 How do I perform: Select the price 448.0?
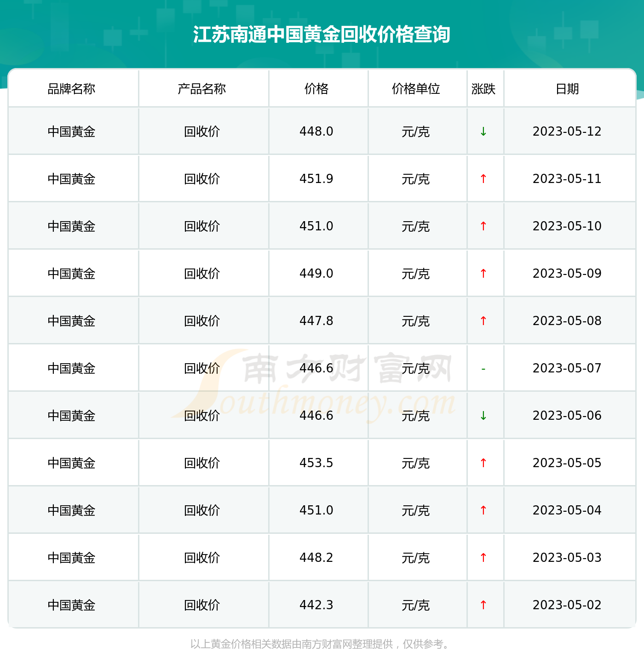(x=316, y=132)
